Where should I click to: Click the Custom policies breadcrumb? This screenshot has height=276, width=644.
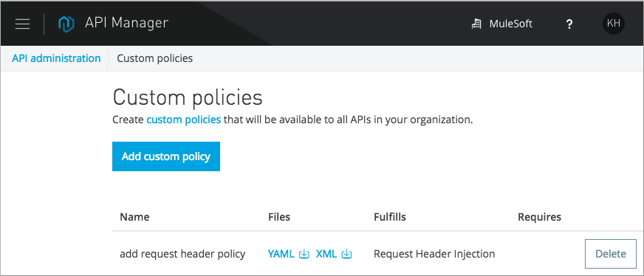point(155,58)
